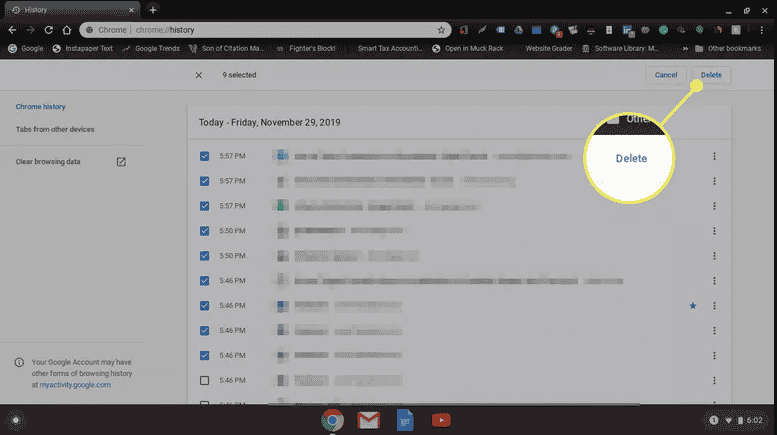Open more actions for the unchecked 5:46 PM entry
Screen dimensions: 777x435
(x=714, y=381)
